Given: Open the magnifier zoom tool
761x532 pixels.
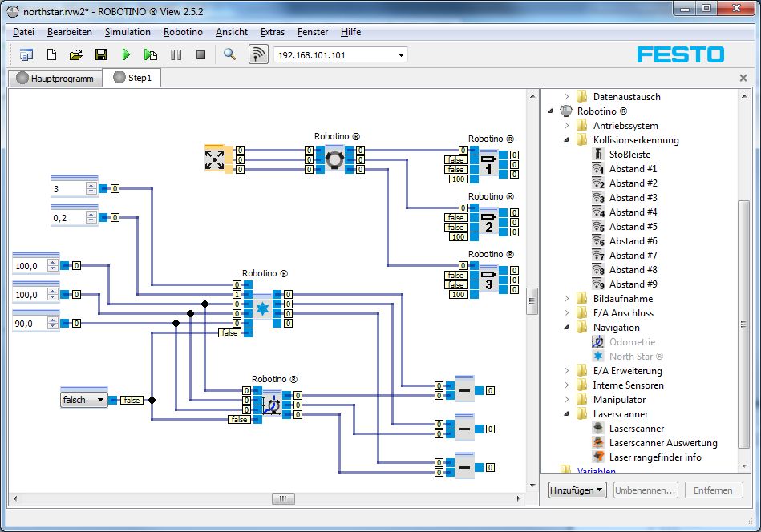Looking at the screenshot, I should pos(229,54).
